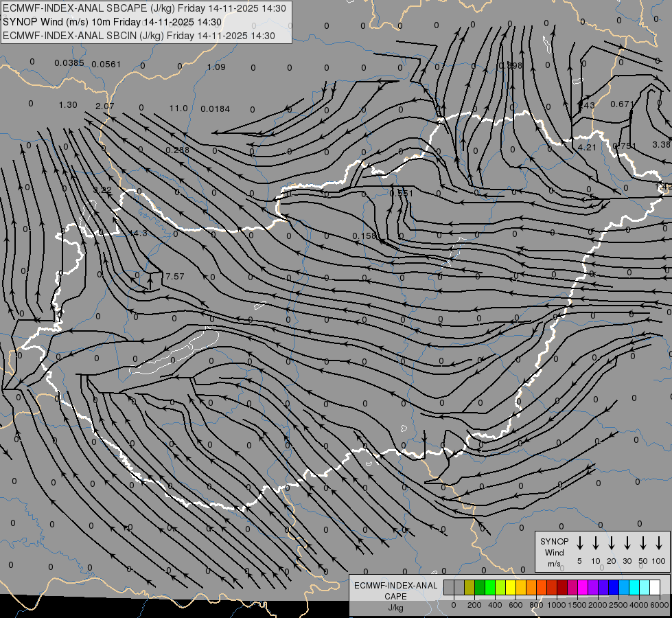The image size is (672, 618).
Task: Click the 3.38 value on the map
Action: [661, 144]
